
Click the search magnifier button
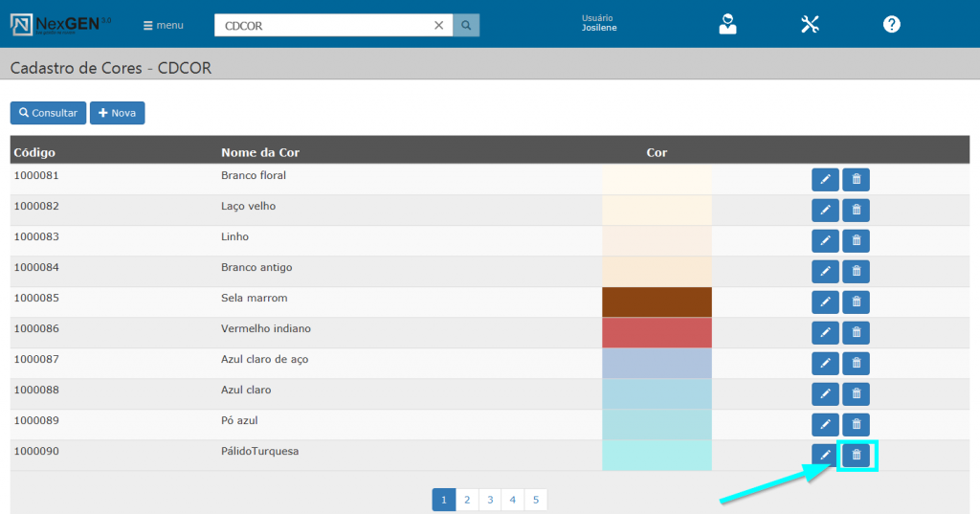point(466,26)
